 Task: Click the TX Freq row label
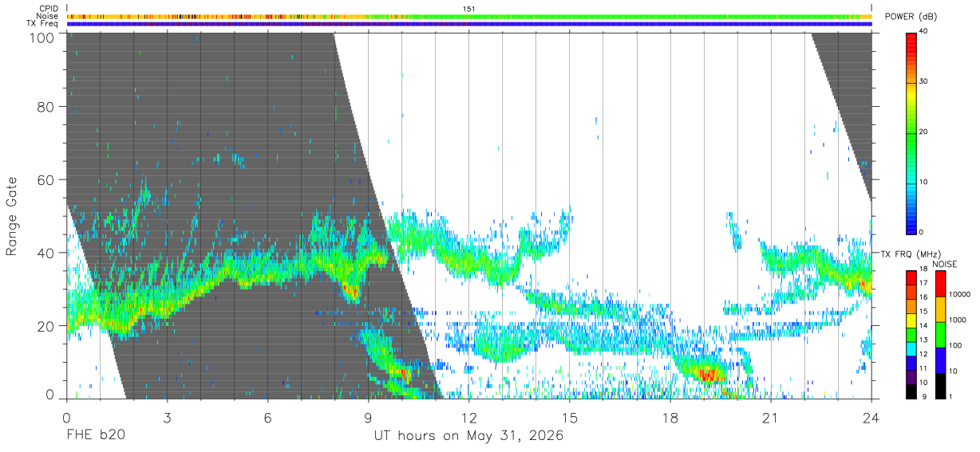point(42,24)
